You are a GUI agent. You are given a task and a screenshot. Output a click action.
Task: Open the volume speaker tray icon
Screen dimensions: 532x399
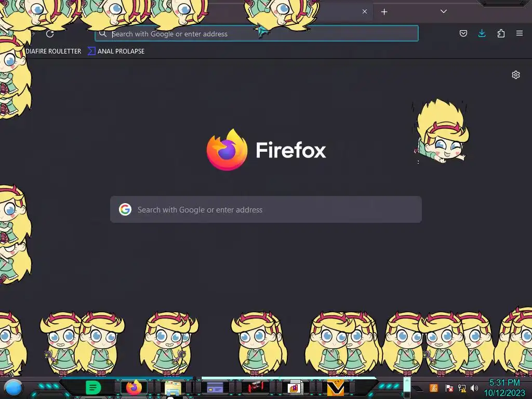point(474,388)
